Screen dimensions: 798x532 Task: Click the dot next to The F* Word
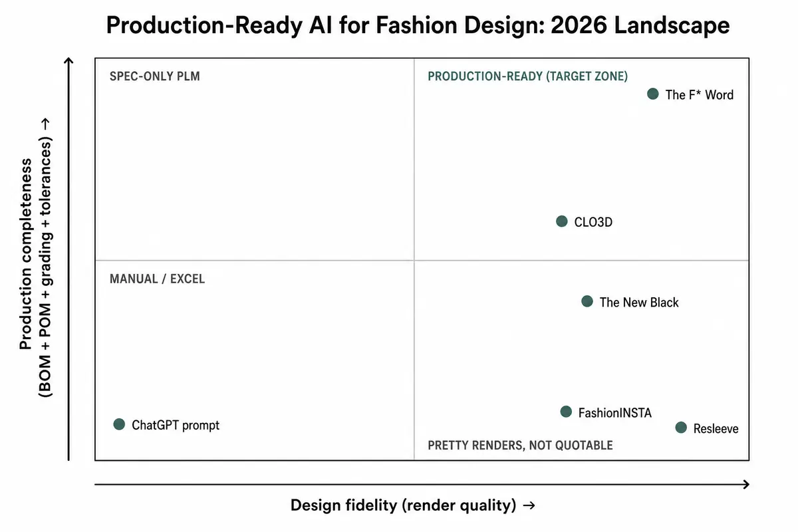[653, 94]
